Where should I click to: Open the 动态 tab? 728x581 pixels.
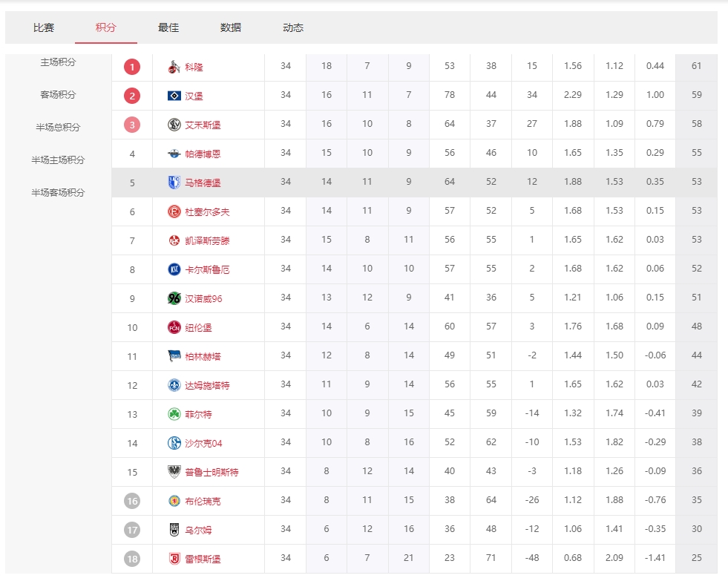[293, 27]
